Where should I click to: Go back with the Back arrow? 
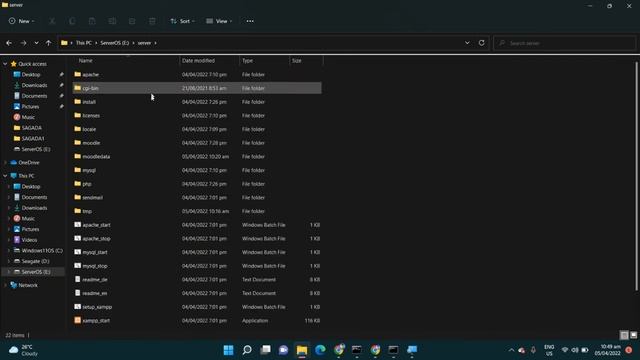point(9,43)
